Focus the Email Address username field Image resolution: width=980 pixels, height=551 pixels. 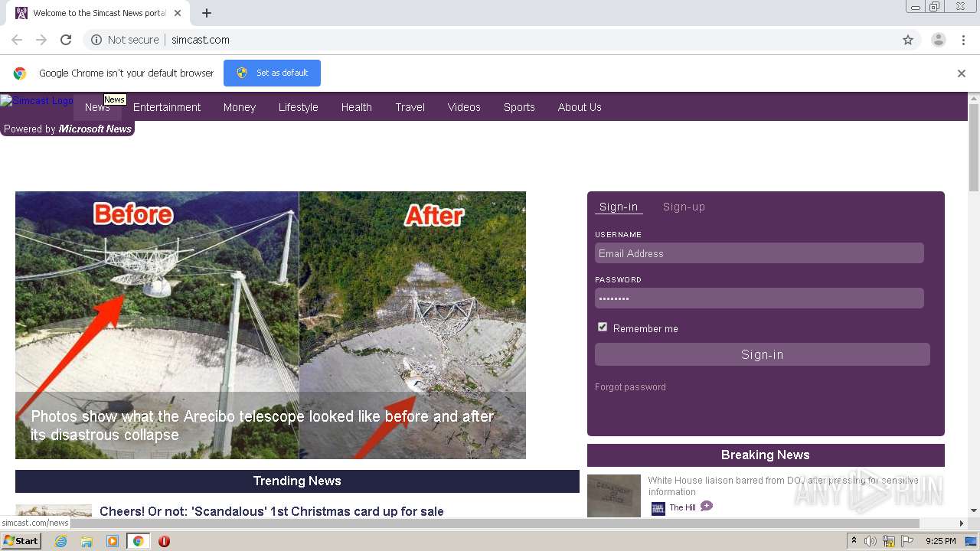coord(759,253)
